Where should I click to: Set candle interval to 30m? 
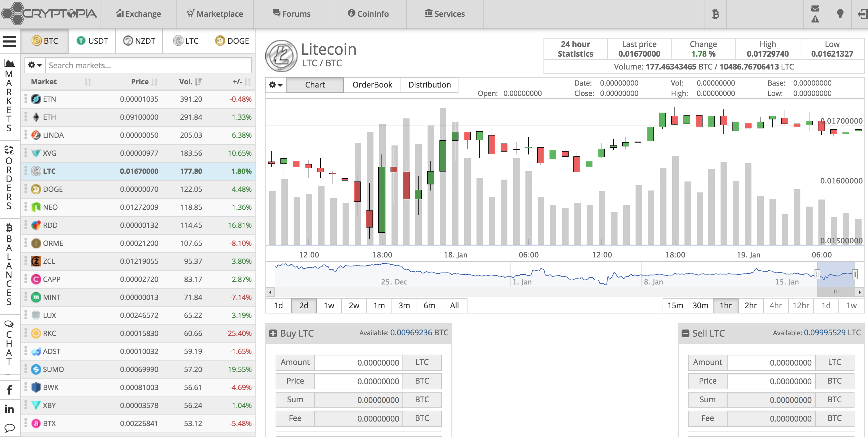[700, 305]
